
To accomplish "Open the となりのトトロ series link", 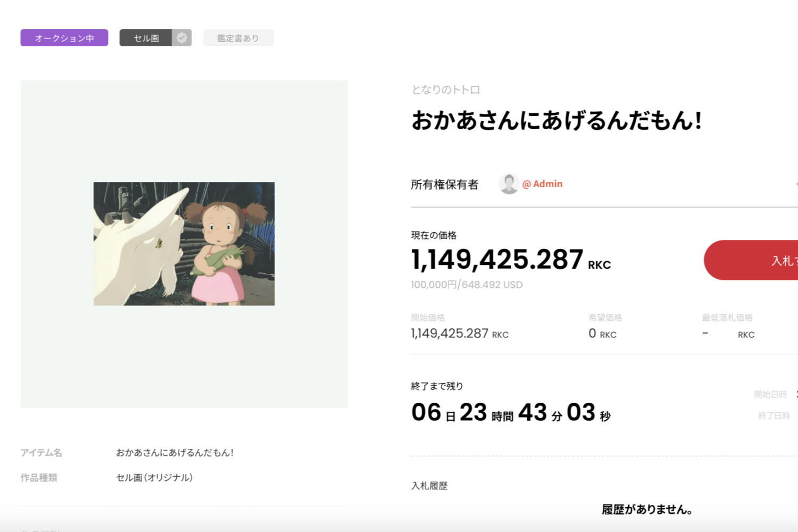I will click(445, 90).
